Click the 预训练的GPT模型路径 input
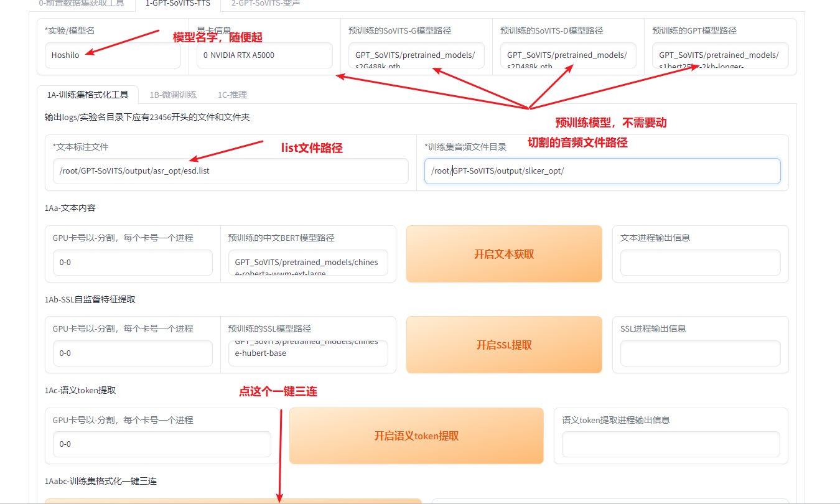 (x=720, y=55)
